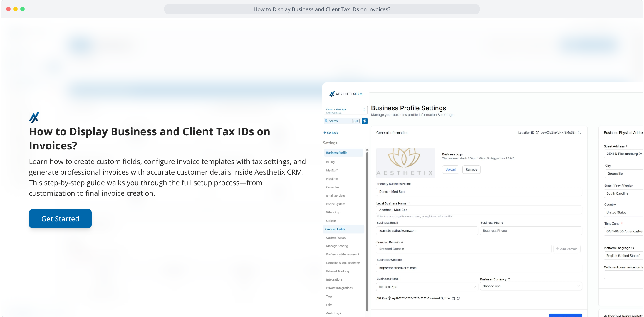Viewport: 644px width, 317px height.
Task: Select Billing in the settings sidebar
Action: click(330, 162)
